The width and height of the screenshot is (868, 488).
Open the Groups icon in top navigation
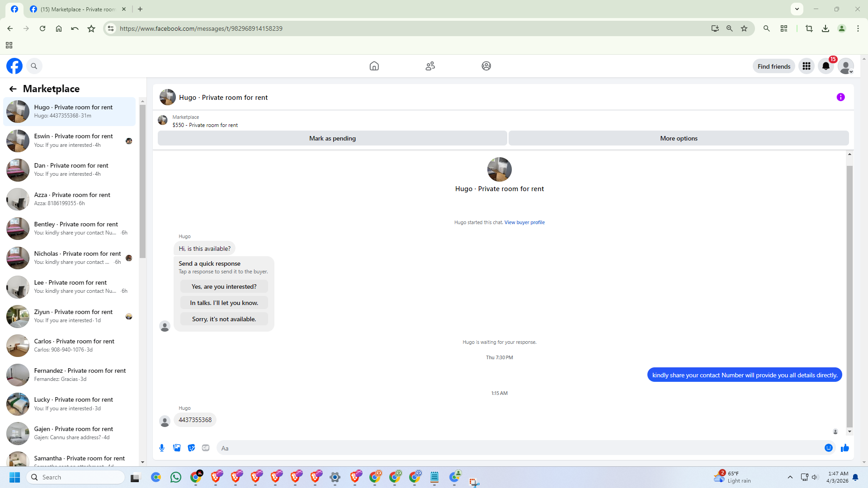tap(486, 66)
